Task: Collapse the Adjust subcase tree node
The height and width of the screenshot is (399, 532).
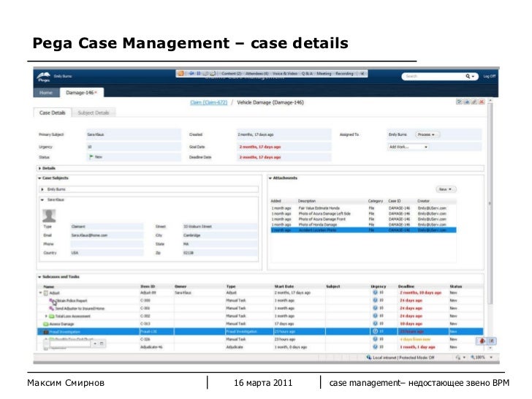Action: click(x=40, y=293)
